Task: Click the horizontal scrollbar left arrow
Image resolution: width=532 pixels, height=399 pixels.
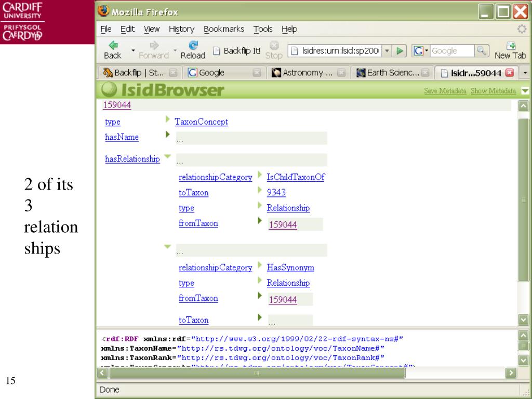Action: point(102,373)
